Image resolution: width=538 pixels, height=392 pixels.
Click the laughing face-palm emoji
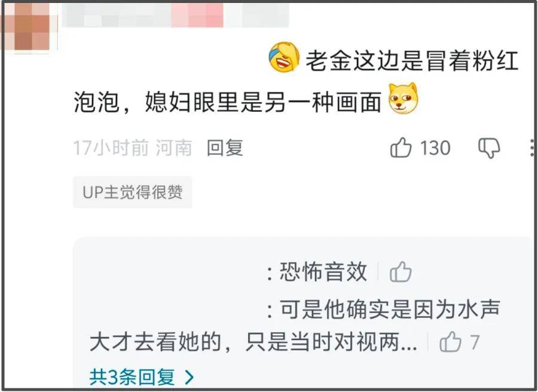pyautogui.click(x=284, y=57)
